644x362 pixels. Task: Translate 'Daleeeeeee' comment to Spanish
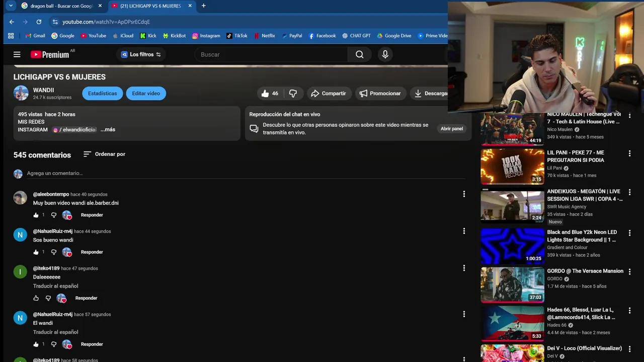point(55,286)
